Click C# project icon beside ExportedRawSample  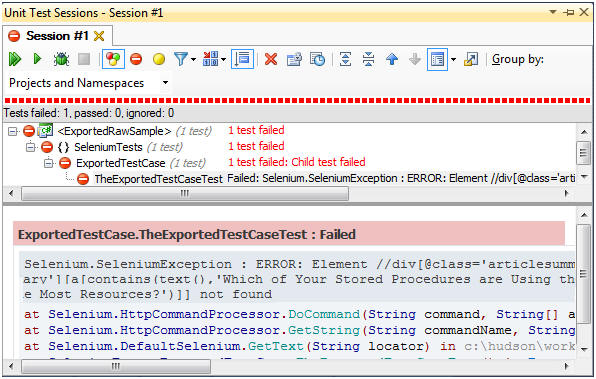[x=45, y=131]
